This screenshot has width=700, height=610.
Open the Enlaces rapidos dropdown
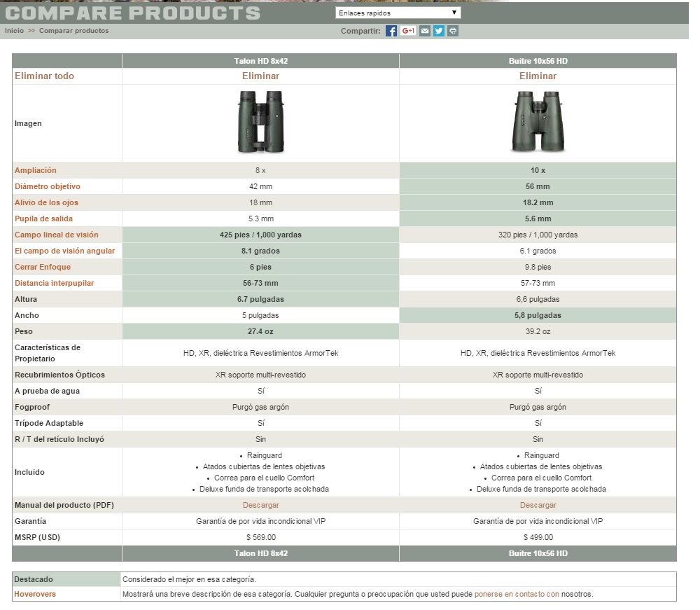click(x=397, y=13)
